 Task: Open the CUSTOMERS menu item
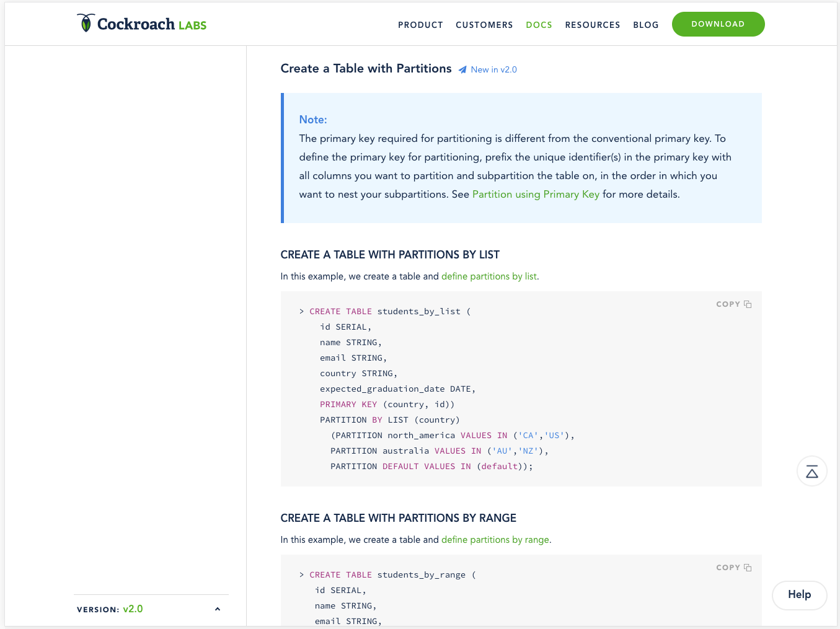point(484,25)
